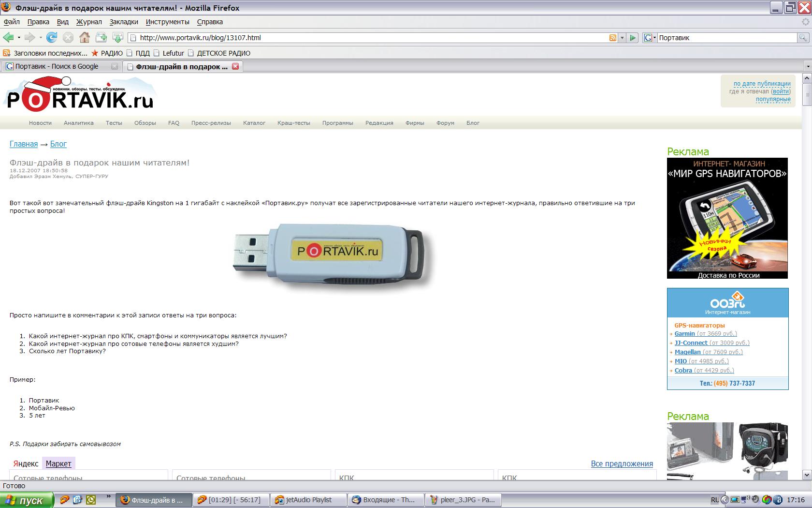The width and height of the screenshot is (812, 508).
Task: Reload the current page
Action: click(52, 37)
